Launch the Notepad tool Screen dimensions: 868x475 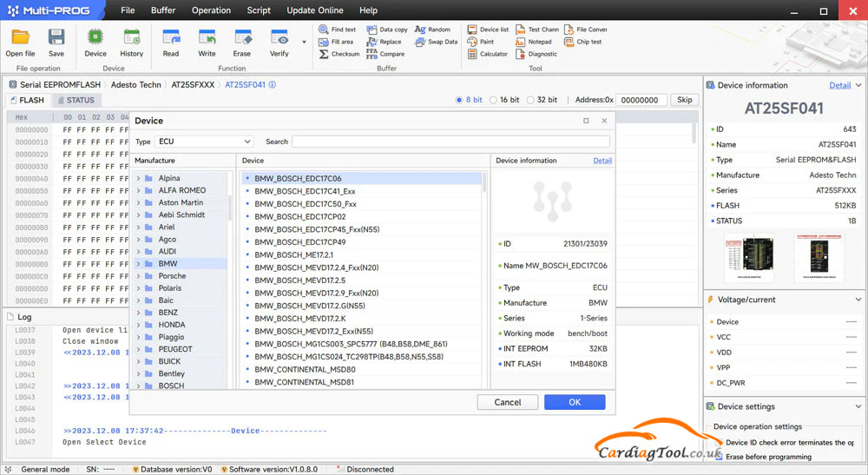click(x=533, y=42)
